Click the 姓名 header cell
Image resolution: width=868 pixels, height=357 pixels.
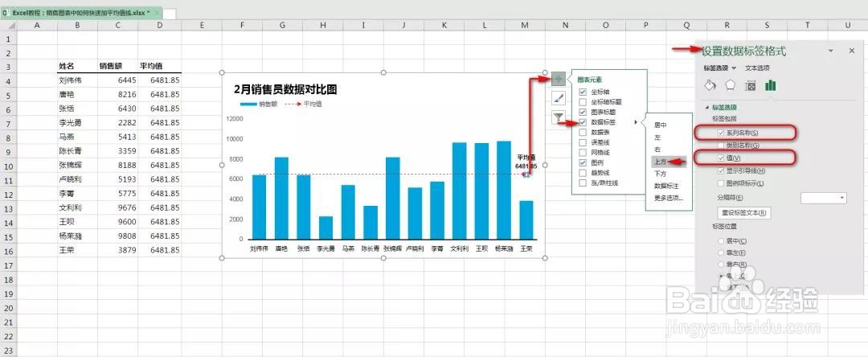click(77, 66)
